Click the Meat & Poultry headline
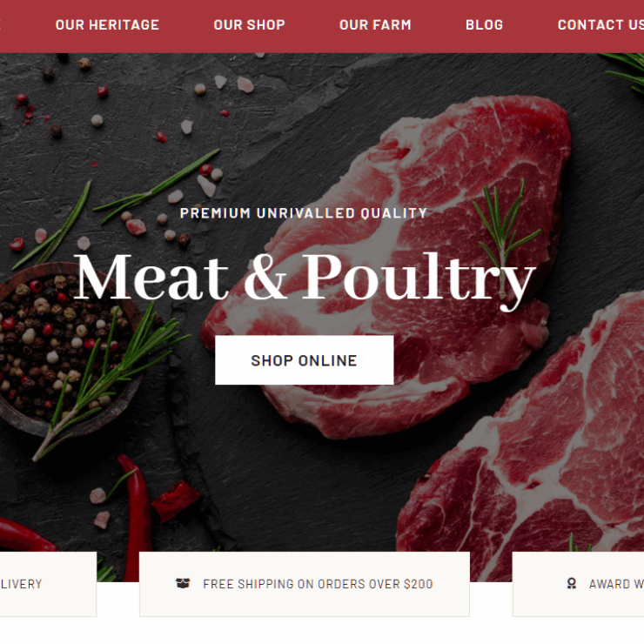 305,278
